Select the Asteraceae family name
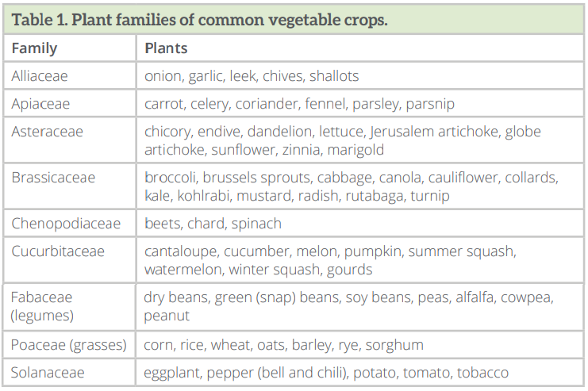 [x=47, y=131]
